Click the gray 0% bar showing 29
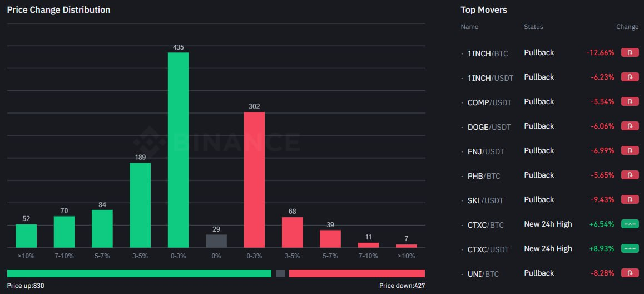The image size is (644, 294). [x=216, y=241]
